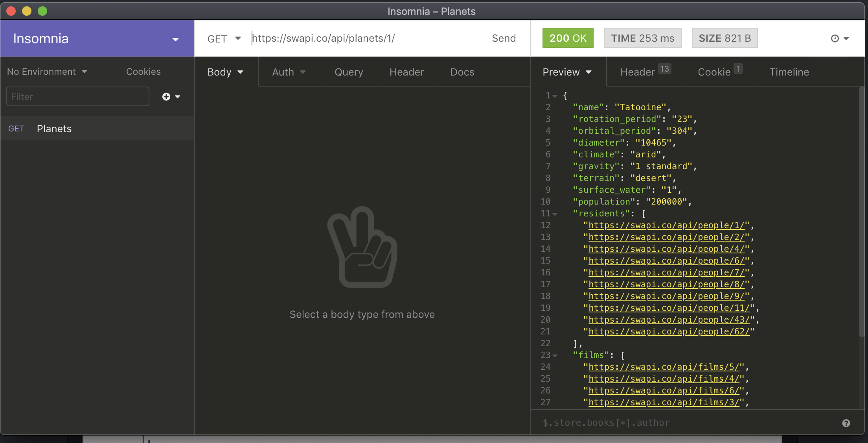
Task: Click the plus icon to create request
Action: (x=167, y=97)
